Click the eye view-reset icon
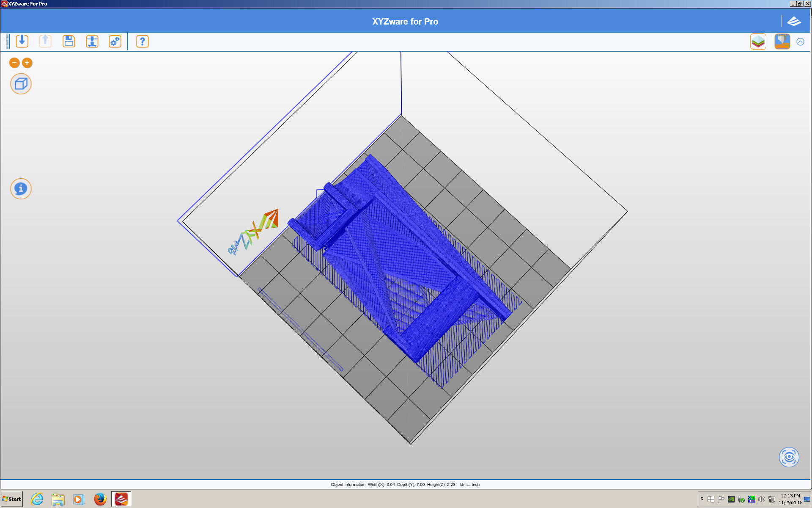 [x=789, y=457]
